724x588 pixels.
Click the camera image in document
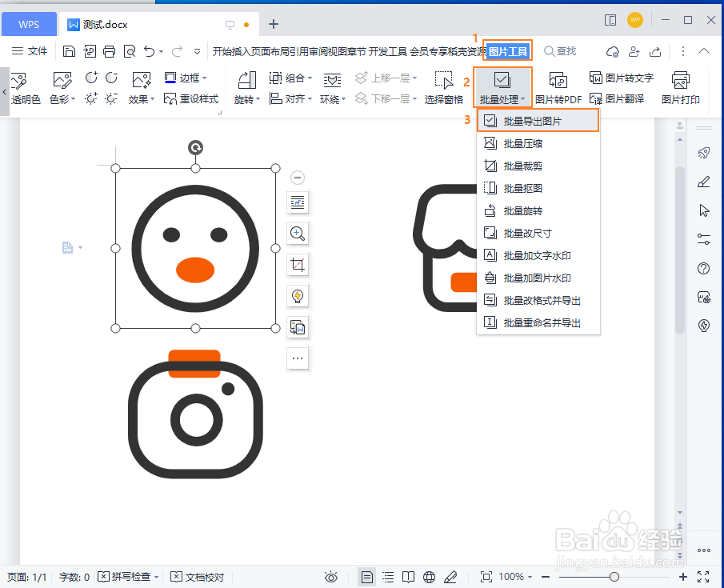[195, 414]
